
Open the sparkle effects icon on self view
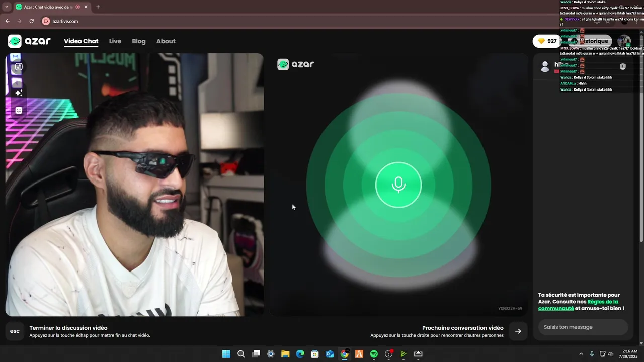pyautogui.click(x=19, y=93)
